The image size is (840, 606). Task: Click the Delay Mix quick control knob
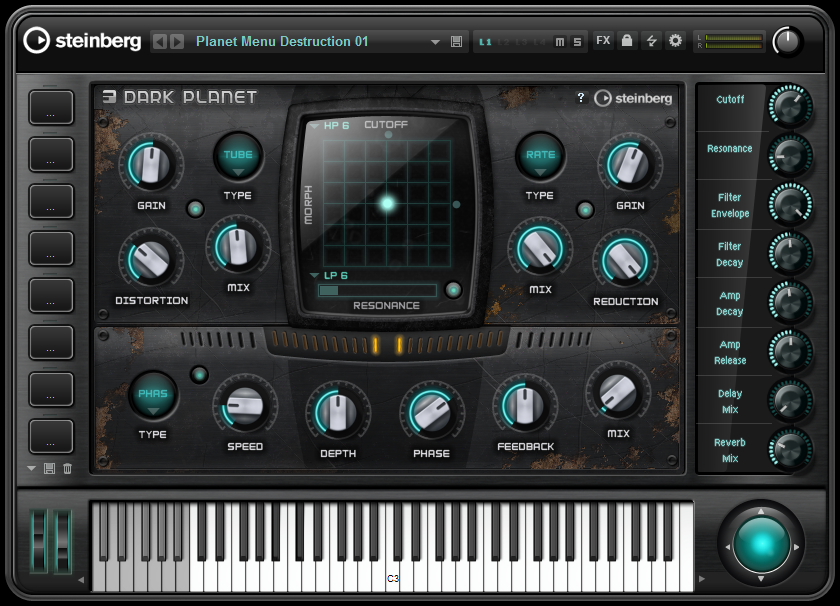coord(790,401)
